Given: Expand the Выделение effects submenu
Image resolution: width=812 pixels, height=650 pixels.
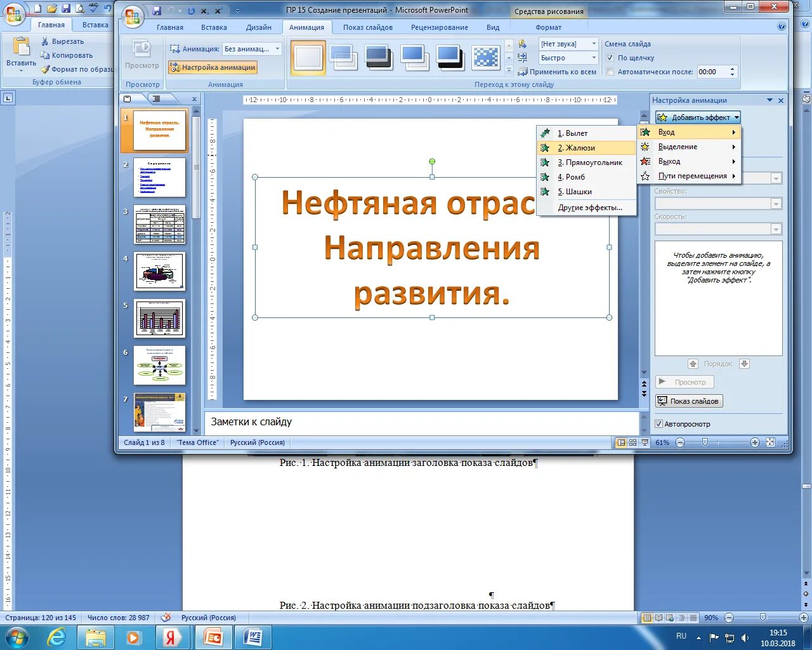Looking at the screenshot, I should coord(690,147).
